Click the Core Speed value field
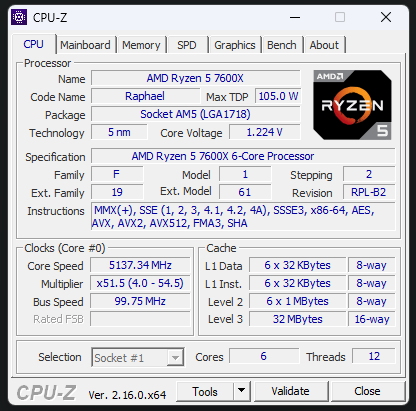416x411 pixels. coord(140,265)
